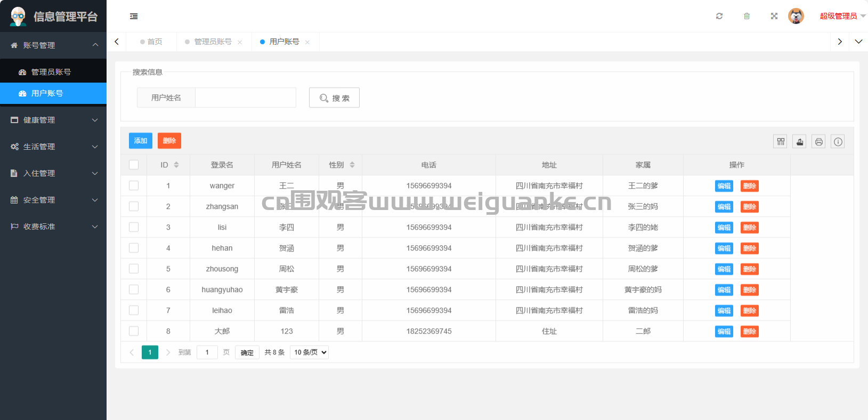868x420 pixels.
Task: Open 用户账号 in the sidebar
Action: [53, 93]
